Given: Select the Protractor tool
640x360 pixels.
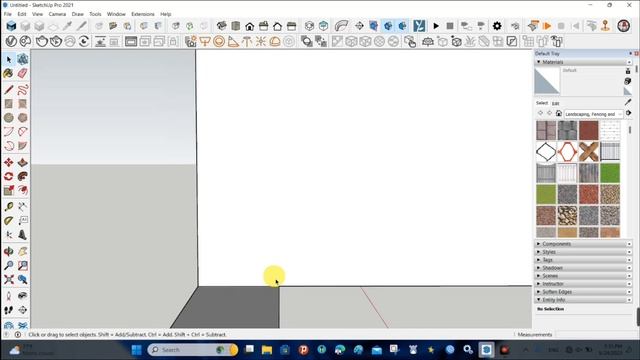Looking at the screenshot, I should point(9,221).
